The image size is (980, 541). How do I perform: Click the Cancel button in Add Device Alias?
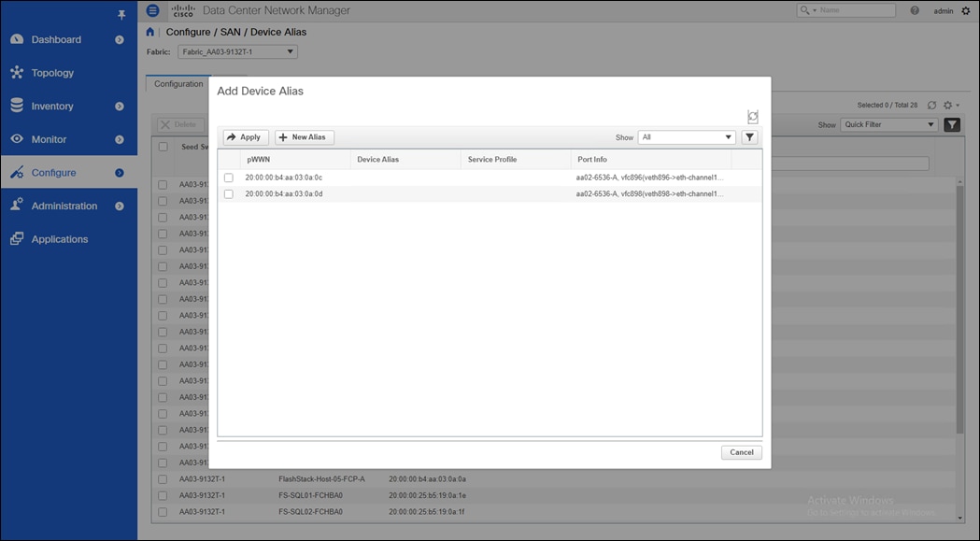[741, 451]
